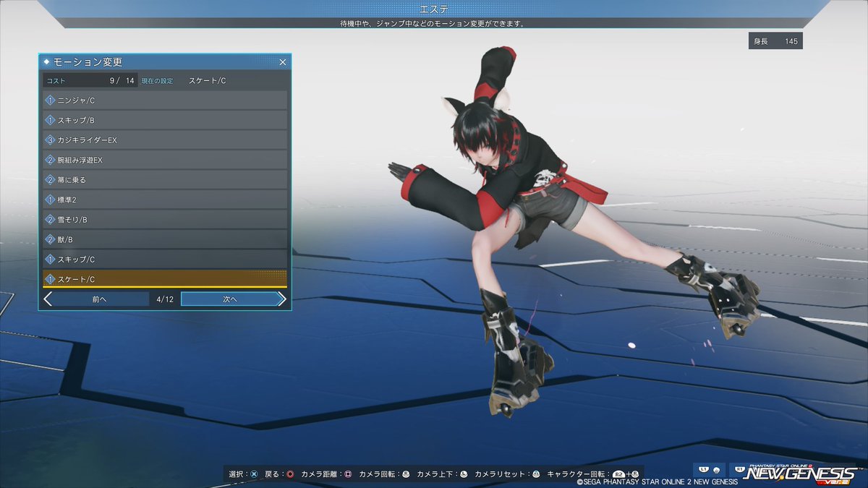This screenshot has width=868, height=488.
Task: Pick the 箒に乗る motion entry
Action: pos(165,179)
